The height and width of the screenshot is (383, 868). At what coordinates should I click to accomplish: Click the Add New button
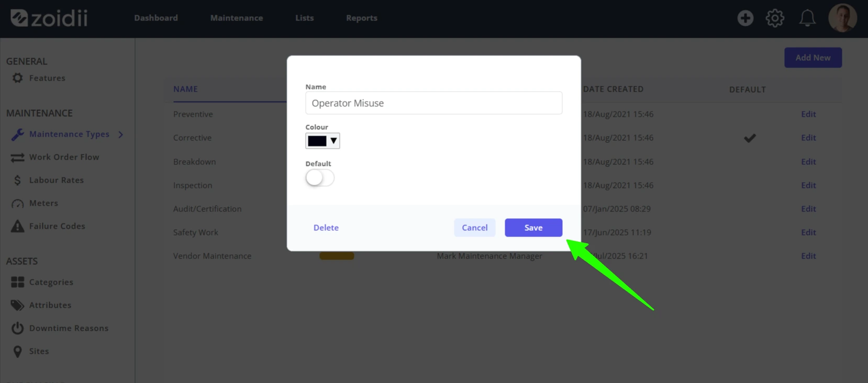[x=813, y=58]
